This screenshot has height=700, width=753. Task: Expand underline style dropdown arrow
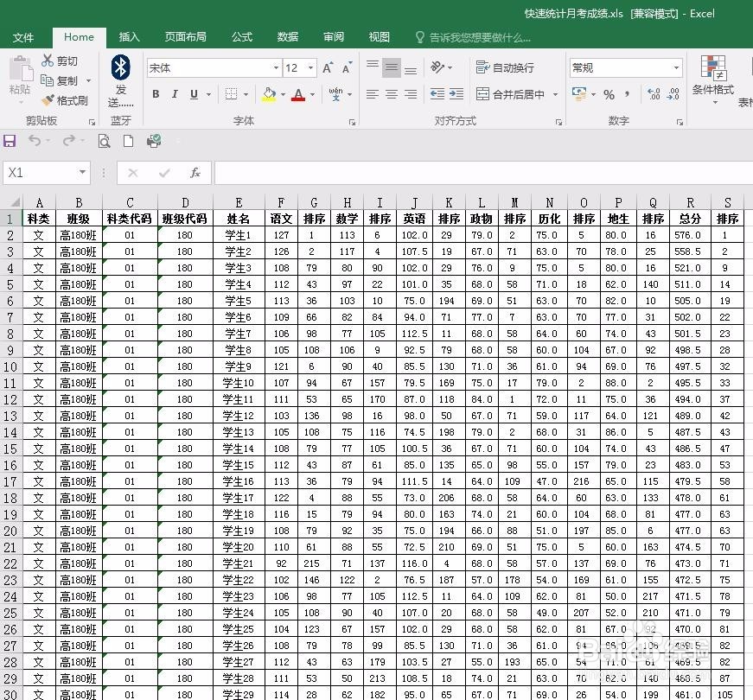pyautogui.click(x=209, y=94)
